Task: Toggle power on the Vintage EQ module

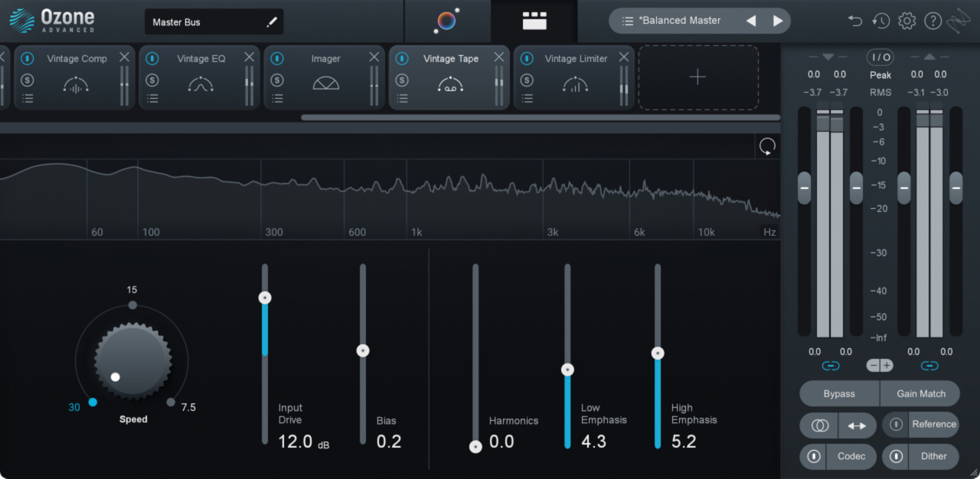Action: pos(153,58)
